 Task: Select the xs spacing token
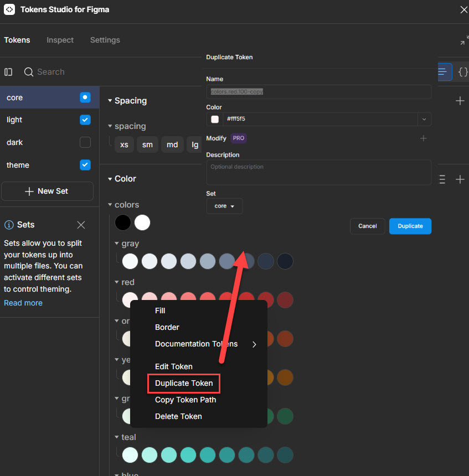coord(124,144)
